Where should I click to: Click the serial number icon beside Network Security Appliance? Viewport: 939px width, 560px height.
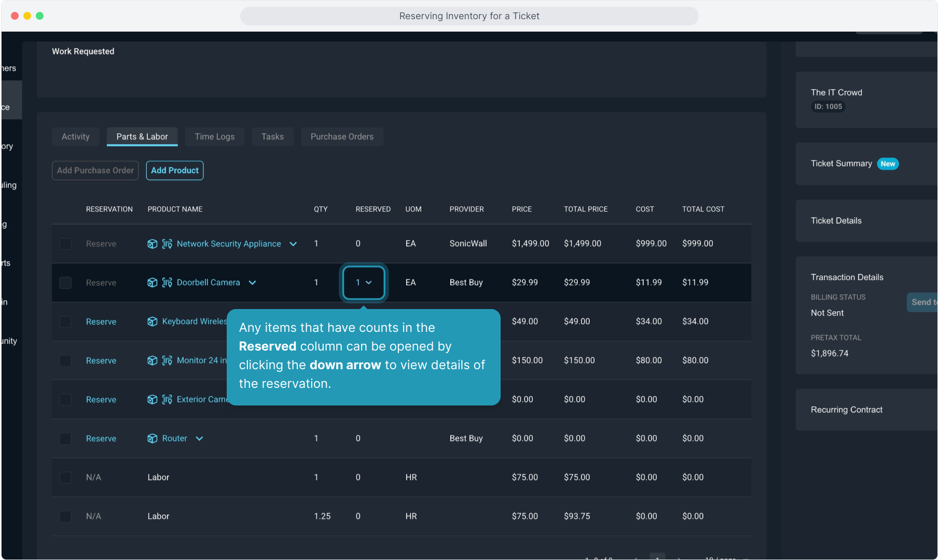tap(167, 244)
